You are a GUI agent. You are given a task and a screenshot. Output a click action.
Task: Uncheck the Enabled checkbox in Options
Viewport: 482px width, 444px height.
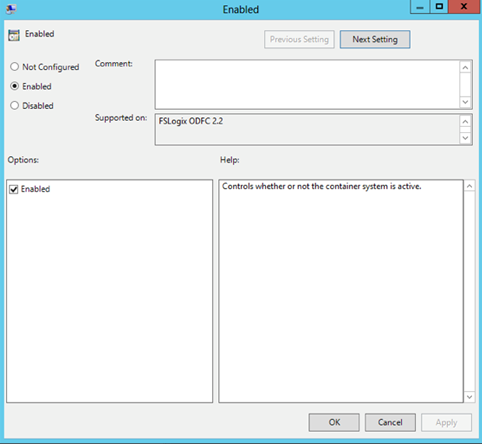14,189
